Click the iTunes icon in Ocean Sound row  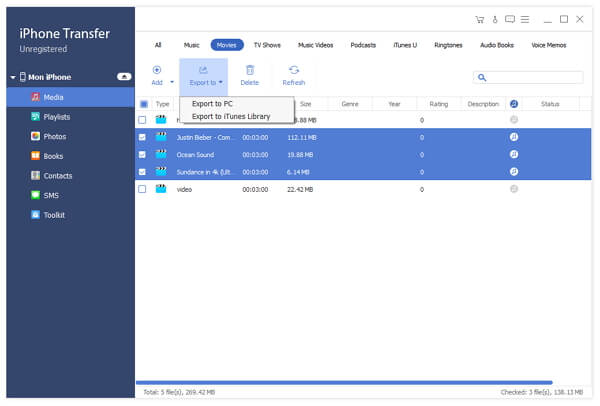click(514, 154)
